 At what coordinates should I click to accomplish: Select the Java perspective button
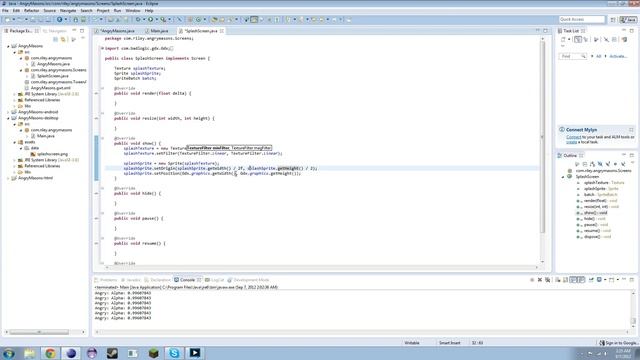point(628,20)
